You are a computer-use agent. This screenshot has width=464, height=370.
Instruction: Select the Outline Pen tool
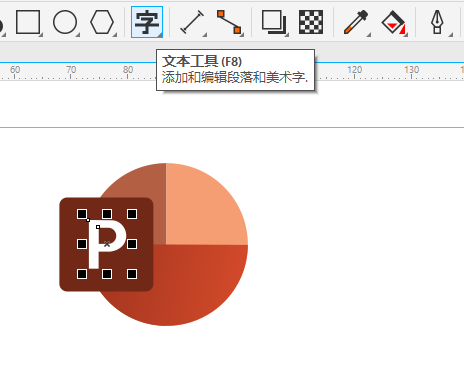click(438, 22)
